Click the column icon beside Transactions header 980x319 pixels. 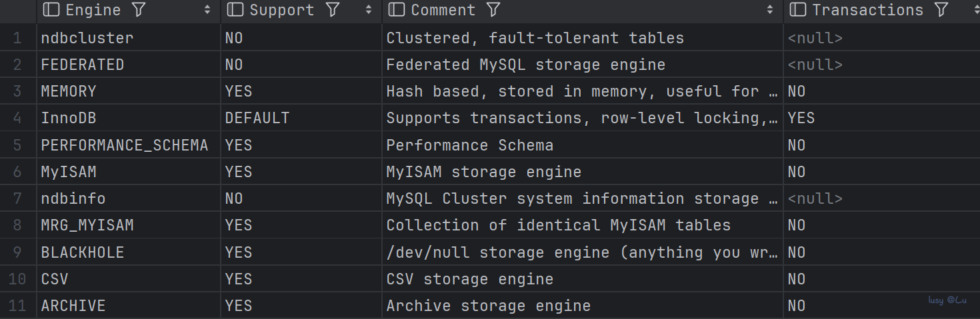798,10
